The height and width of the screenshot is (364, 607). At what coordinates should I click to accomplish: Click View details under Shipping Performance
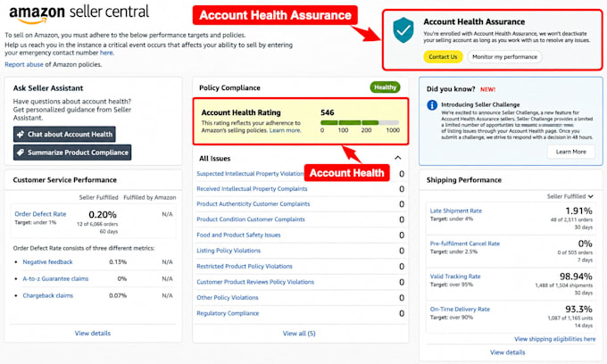[x=507, y=352]
